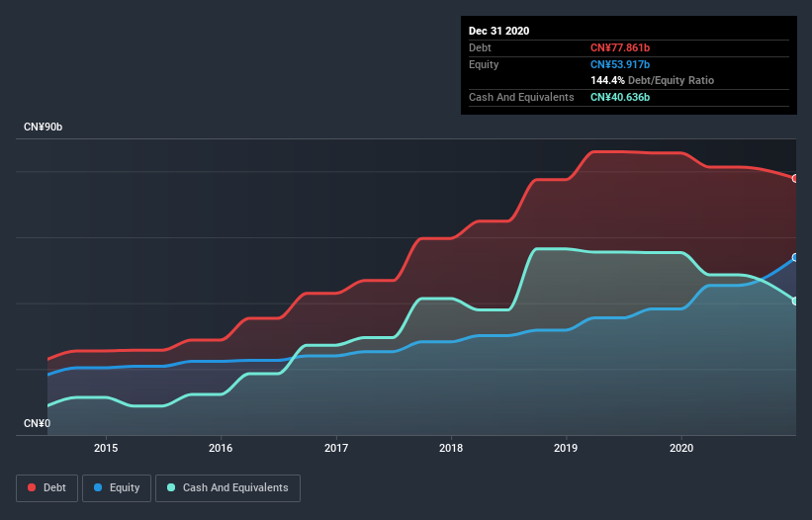This screenshot has width=812, height=520.
Task: Click the 2015 x-axis label
Action: (x=106, y=448)
